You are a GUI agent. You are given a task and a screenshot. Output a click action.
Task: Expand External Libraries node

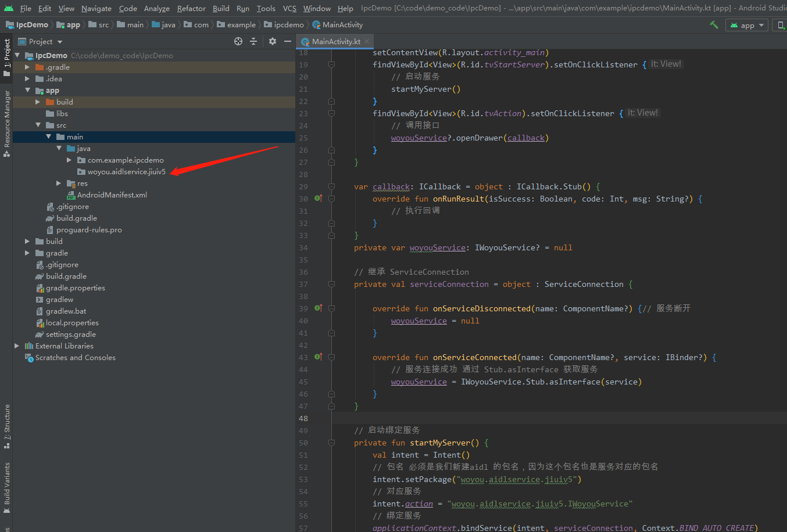tap(17, 346)
